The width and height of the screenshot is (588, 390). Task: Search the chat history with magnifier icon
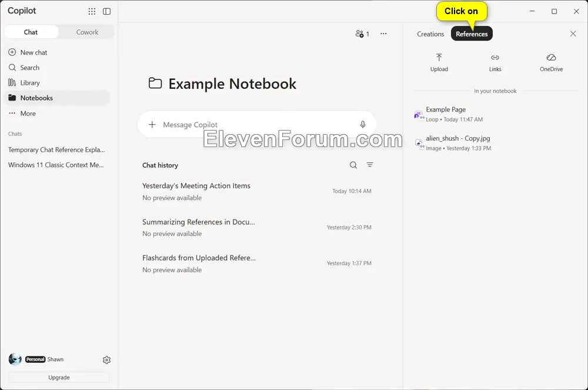(x=353, y=165)
